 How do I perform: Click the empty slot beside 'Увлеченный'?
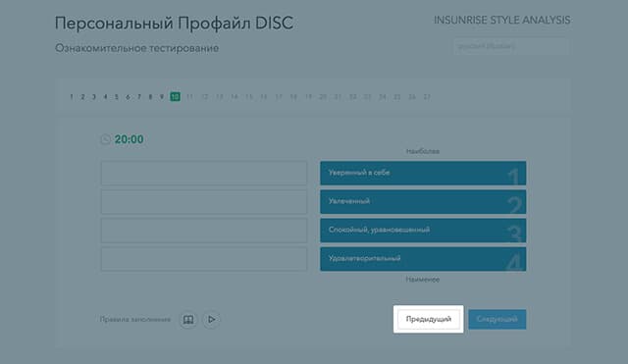click(x=204, y=202)
